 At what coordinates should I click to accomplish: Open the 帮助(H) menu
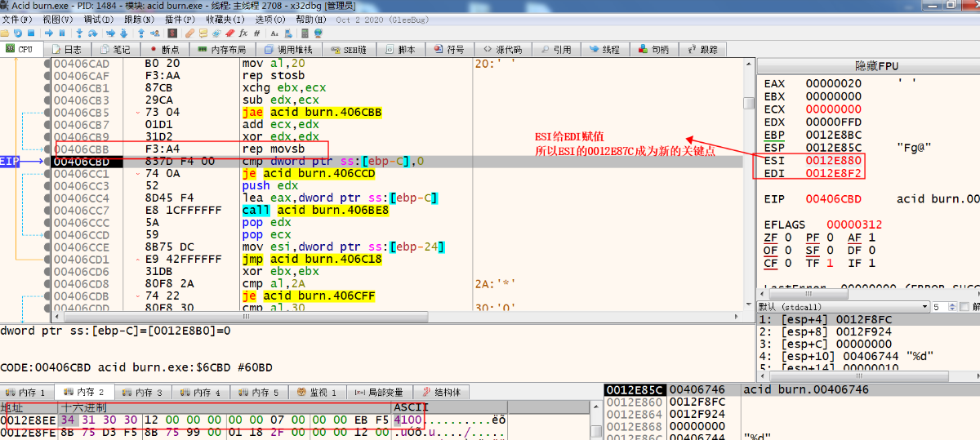point(311,19)
